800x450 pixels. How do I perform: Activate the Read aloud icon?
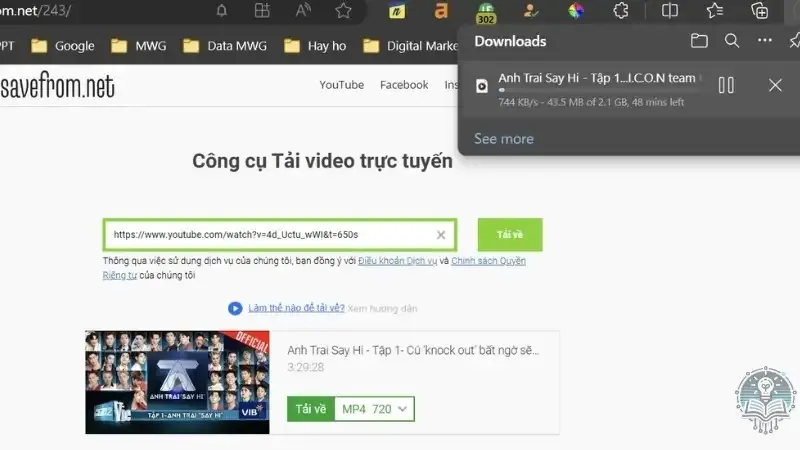point(303,10)
